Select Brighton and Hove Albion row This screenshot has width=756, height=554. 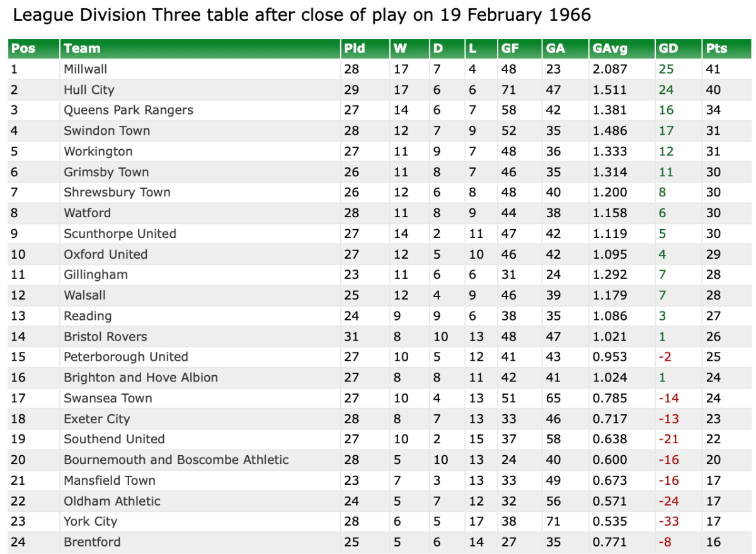pos(140,378)
